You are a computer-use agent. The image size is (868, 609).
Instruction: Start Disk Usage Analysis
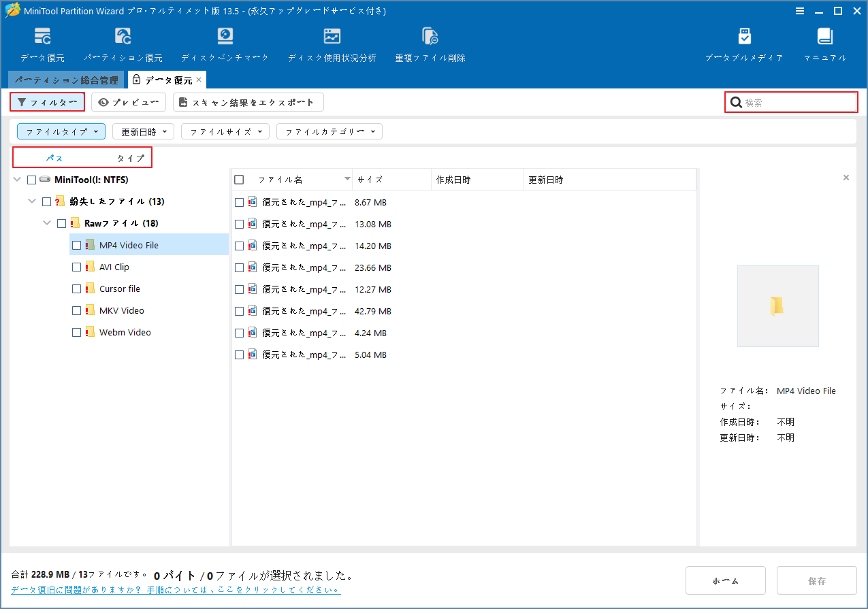332,44
